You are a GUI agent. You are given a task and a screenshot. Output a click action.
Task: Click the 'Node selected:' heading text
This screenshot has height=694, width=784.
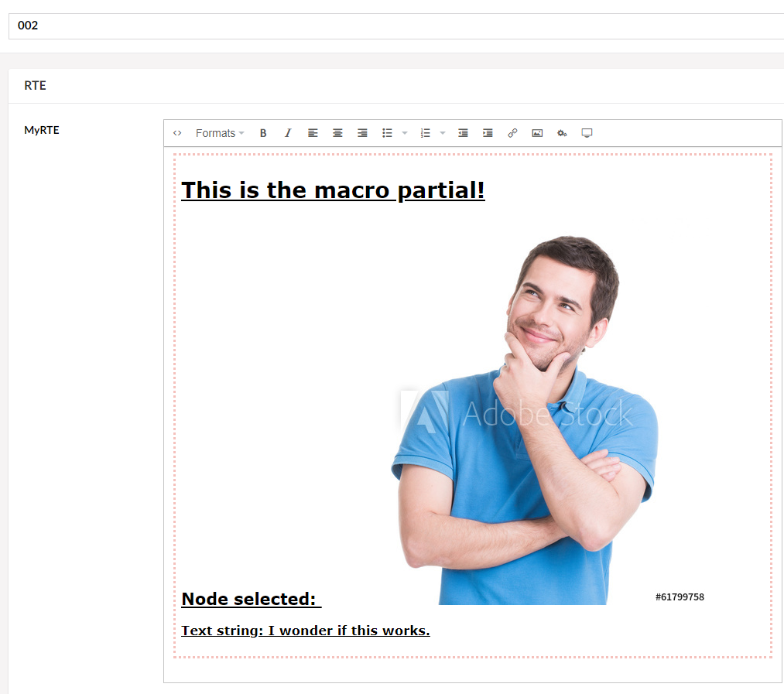[x=250, y=598]
